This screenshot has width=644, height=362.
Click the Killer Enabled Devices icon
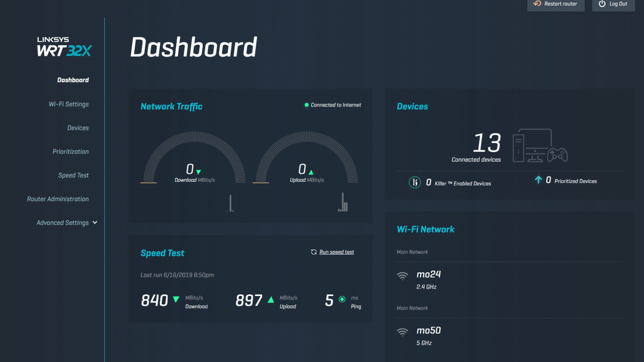tap(415, 183)
